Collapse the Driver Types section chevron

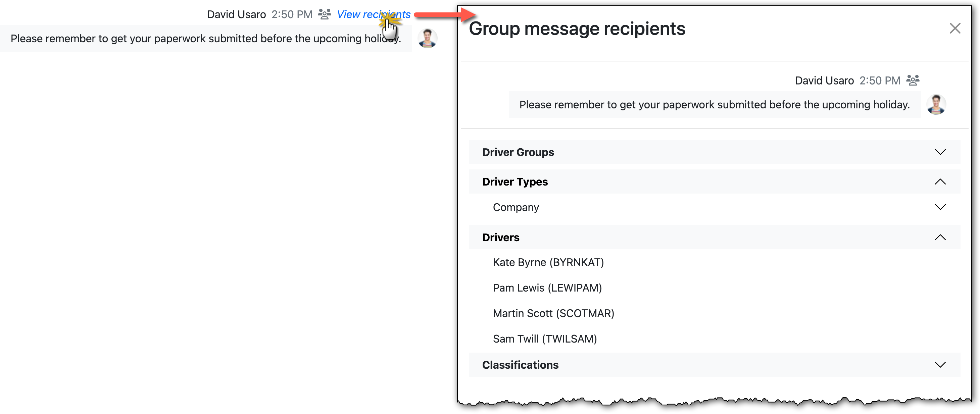940,182
